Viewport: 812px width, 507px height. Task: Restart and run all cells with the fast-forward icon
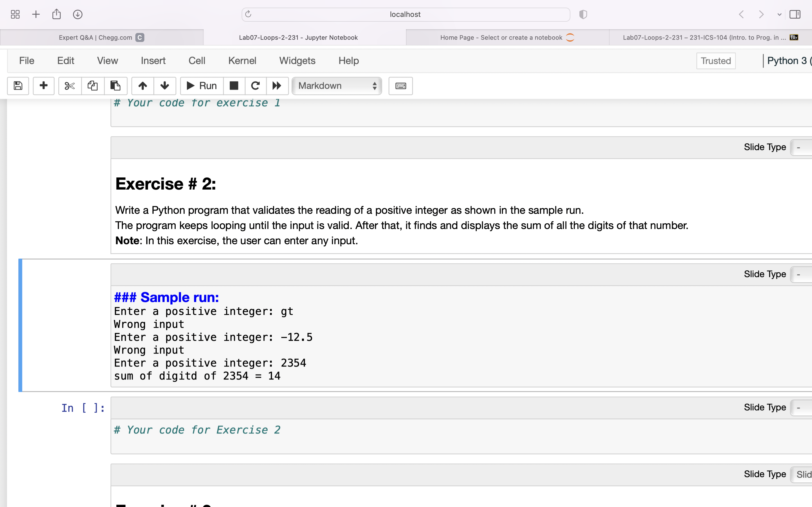pyautogui.click(x=277, y=86)
